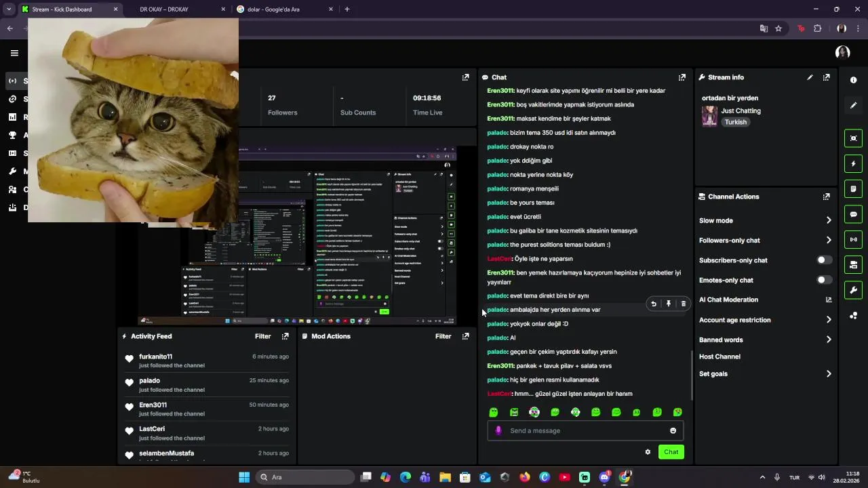Pop out the session stats panel

(x=465, y=77)
